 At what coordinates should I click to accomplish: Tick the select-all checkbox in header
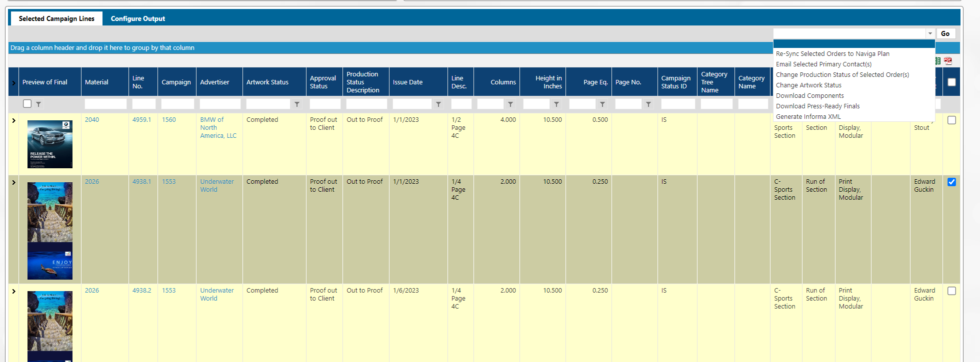coord(951,82)
